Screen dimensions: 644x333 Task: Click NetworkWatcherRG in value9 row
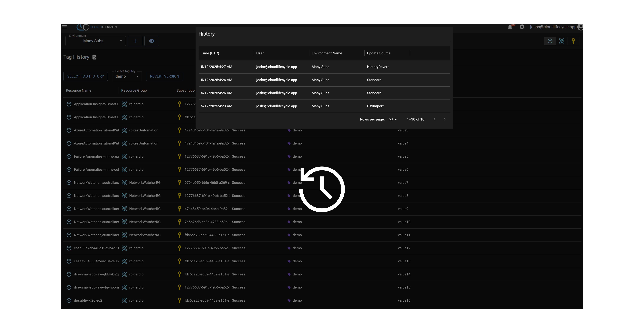click(145, 209)
